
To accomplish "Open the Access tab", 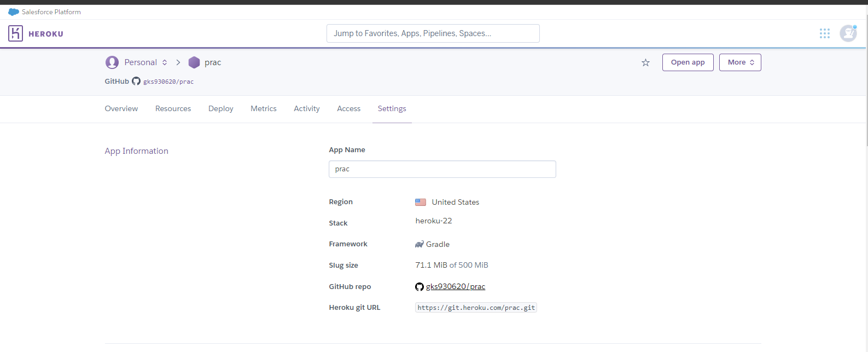I will coord(349,108).
